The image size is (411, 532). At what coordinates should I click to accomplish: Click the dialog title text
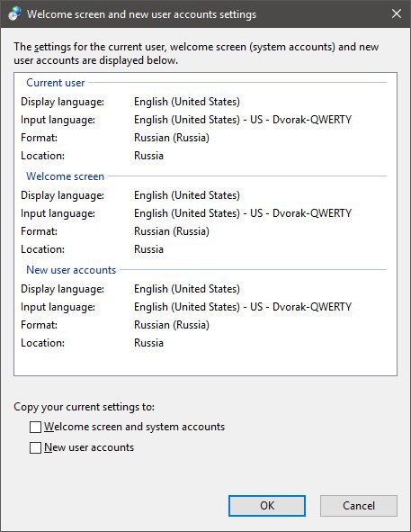142,14
